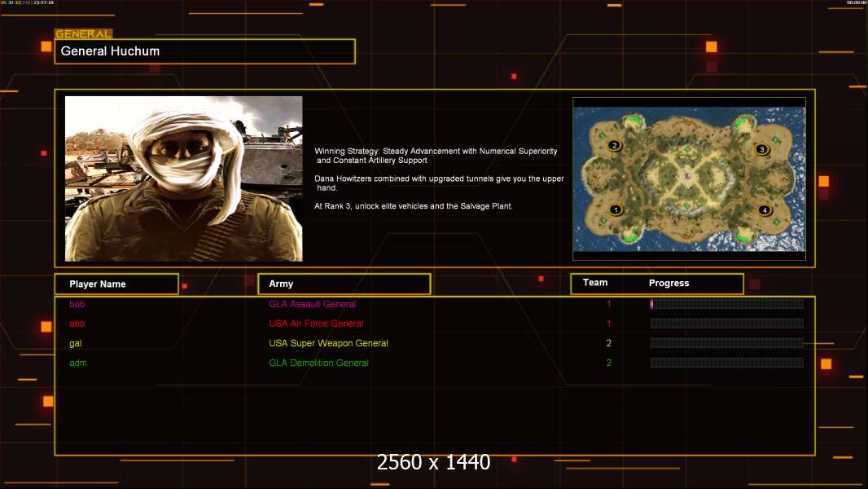Screen dimensions: 868x489
Task: Select player name bob
Action: click(x=77, y=304)
